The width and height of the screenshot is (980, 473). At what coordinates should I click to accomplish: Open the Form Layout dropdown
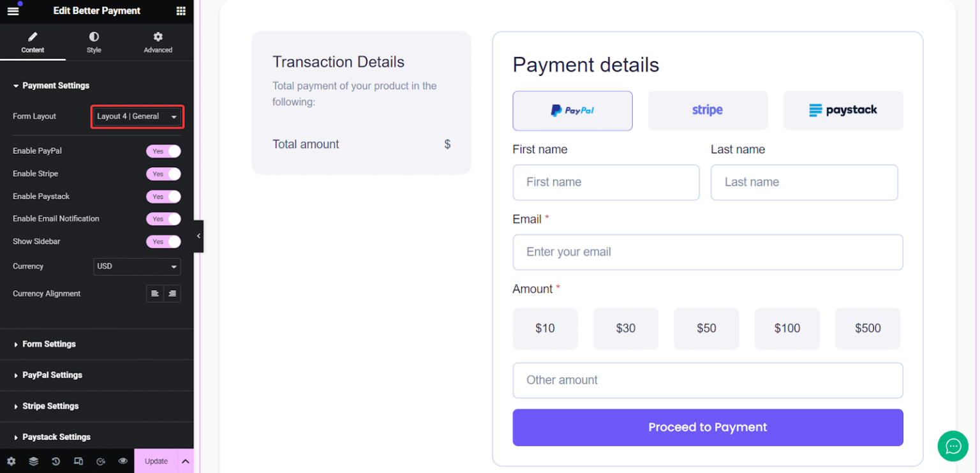point(137,117)
